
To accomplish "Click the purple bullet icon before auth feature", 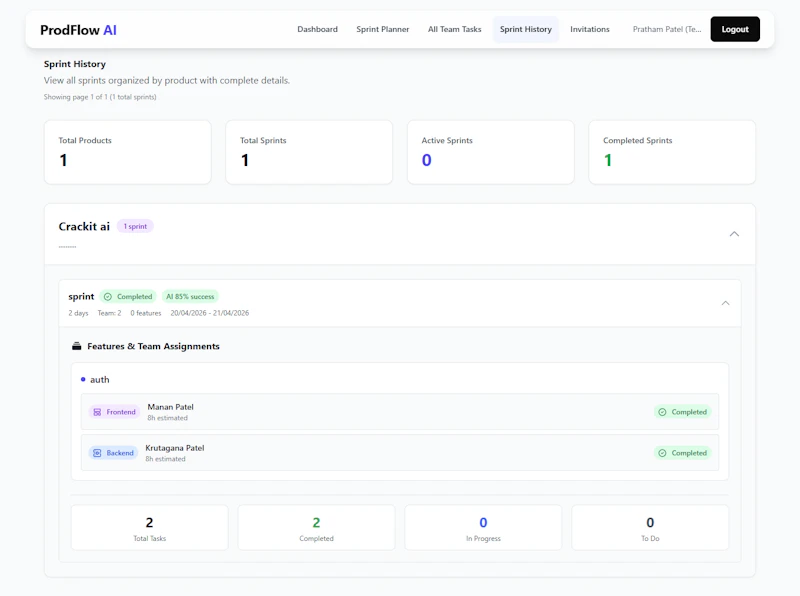I will [x=84, y=379].
